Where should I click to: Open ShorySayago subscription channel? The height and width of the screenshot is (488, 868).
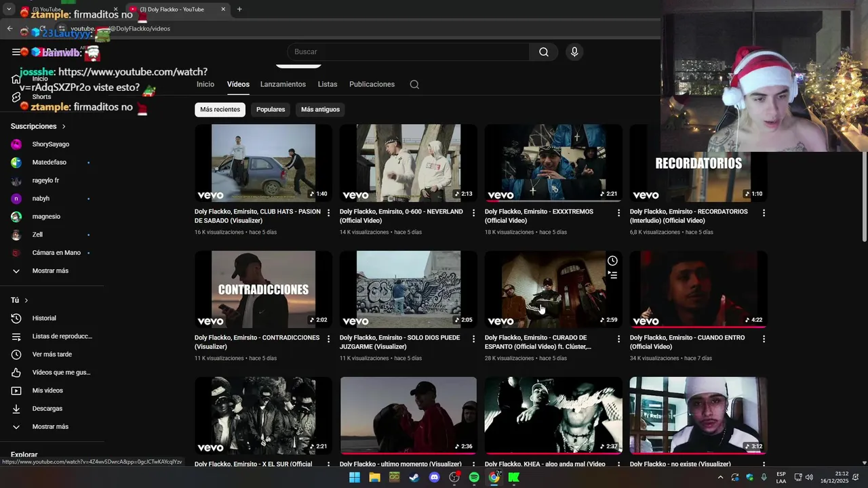52,144
